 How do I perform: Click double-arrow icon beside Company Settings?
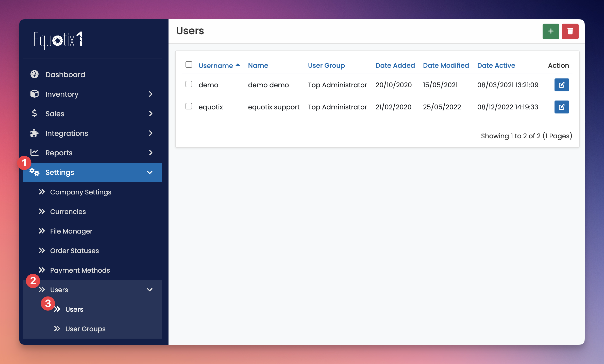(x=42, y=192)
